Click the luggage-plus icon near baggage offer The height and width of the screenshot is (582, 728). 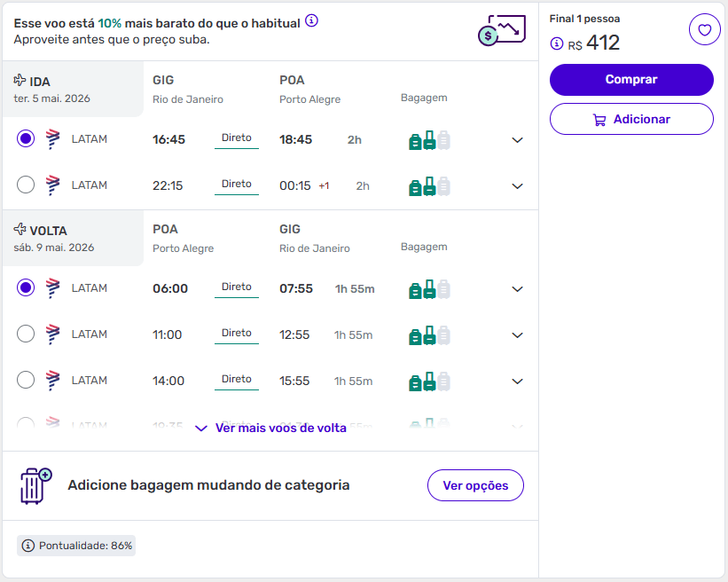coord(35,486)
